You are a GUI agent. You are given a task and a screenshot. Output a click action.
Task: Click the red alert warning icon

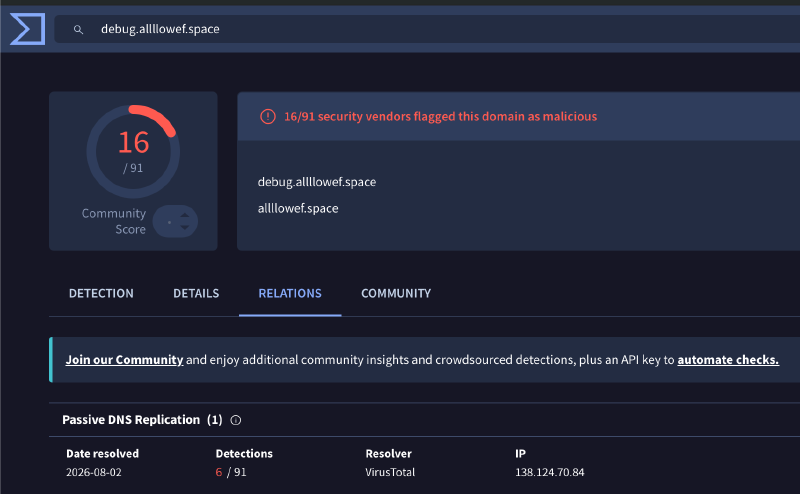point(268,116)
